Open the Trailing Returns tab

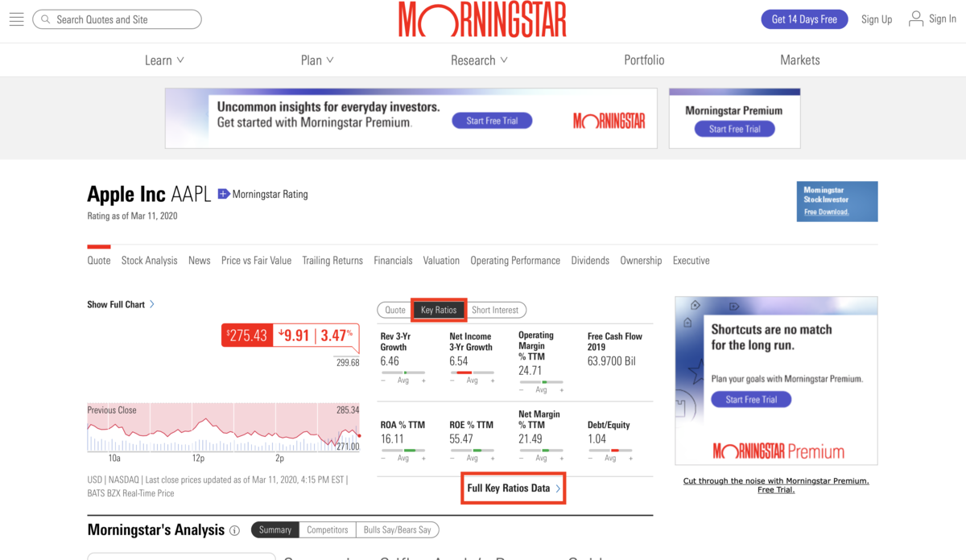tap(332, 261)
